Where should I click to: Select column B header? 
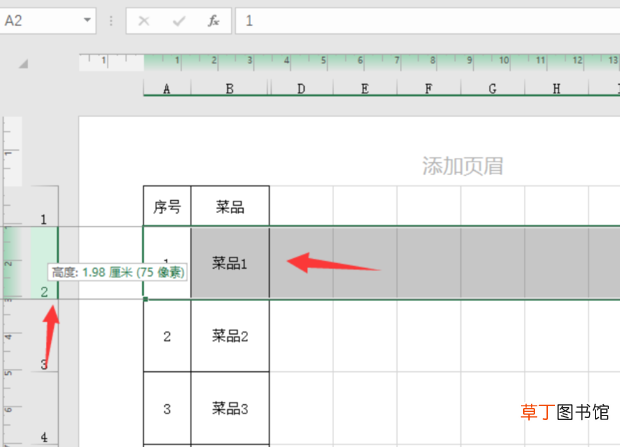coord(229,88)
